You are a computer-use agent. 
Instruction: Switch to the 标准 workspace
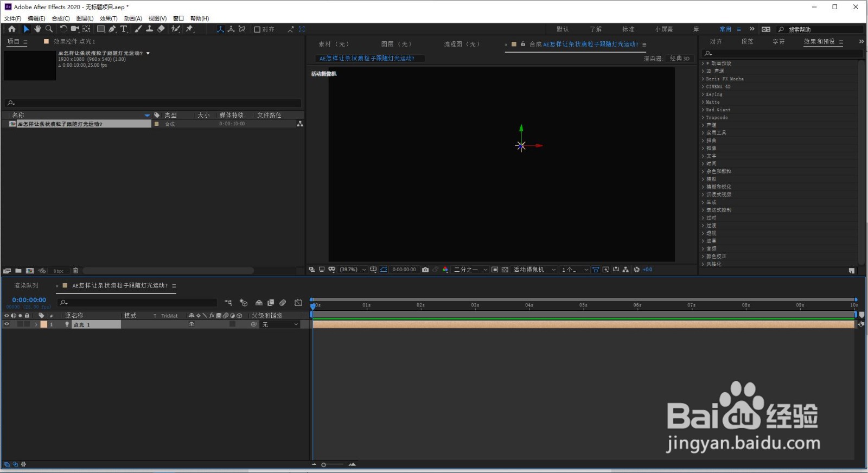628,29
